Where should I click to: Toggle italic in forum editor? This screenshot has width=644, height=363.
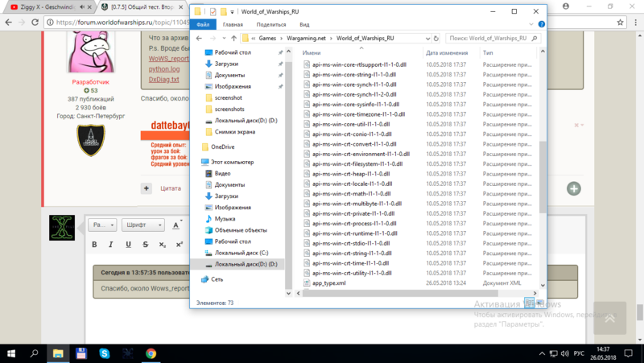pyautogui.click(x=110, y=245)
